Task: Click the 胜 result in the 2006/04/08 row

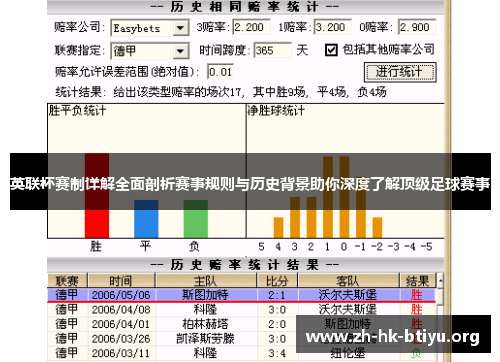Action: click(417, 310)
